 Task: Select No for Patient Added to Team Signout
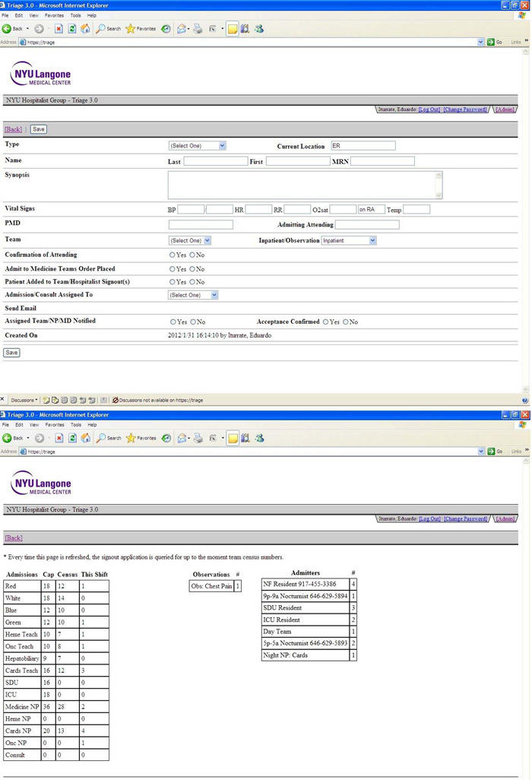click(x=192, y=282)
